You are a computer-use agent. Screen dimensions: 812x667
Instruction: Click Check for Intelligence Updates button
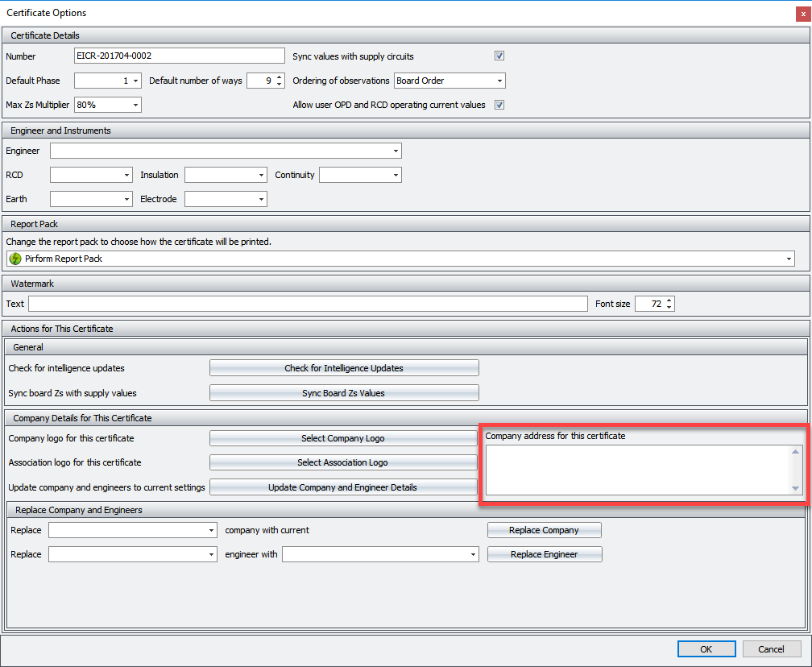tap(344, 368)
